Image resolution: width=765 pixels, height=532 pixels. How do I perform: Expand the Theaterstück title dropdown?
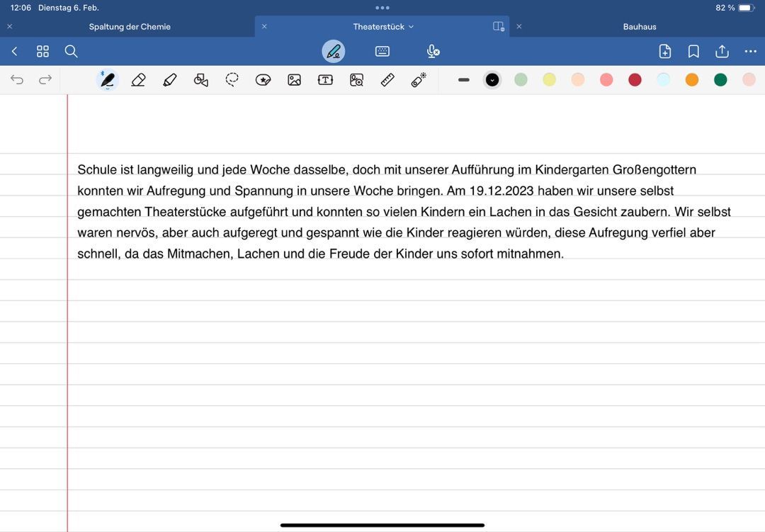[x=412, y=27]
